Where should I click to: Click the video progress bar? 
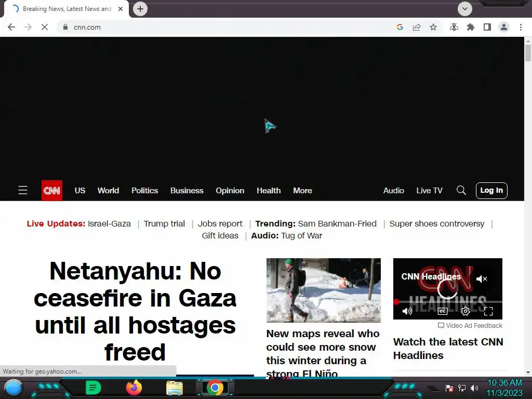[x=448, y=302]
